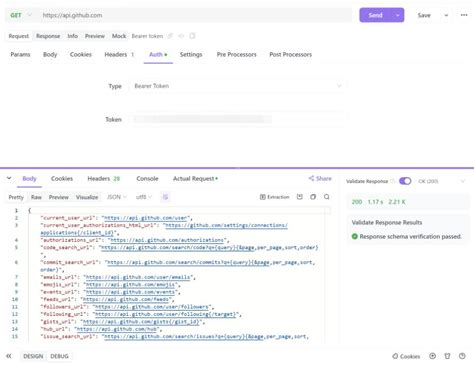Collapse the sidebar with double chevron icon
This screenshot has height=365, width=474.
(9, 356)
